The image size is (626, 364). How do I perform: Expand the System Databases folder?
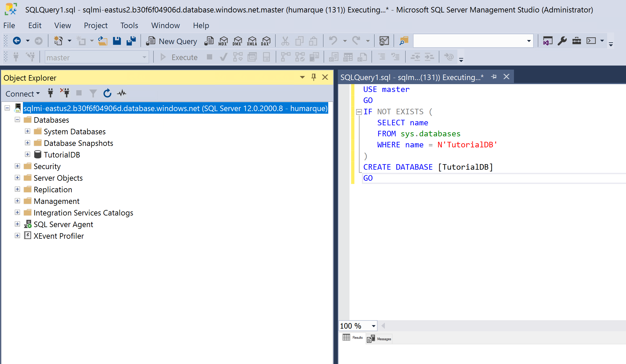[28, 131]
